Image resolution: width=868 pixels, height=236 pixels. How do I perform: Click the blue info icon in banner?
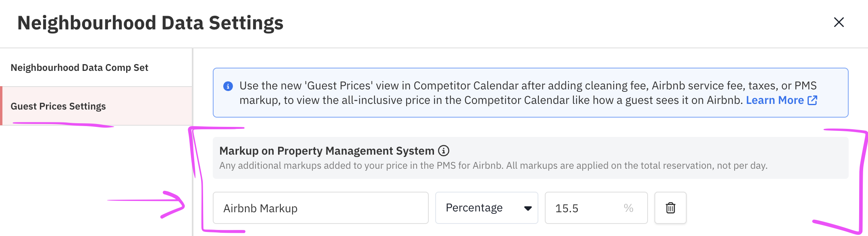[x=228, y=86]
